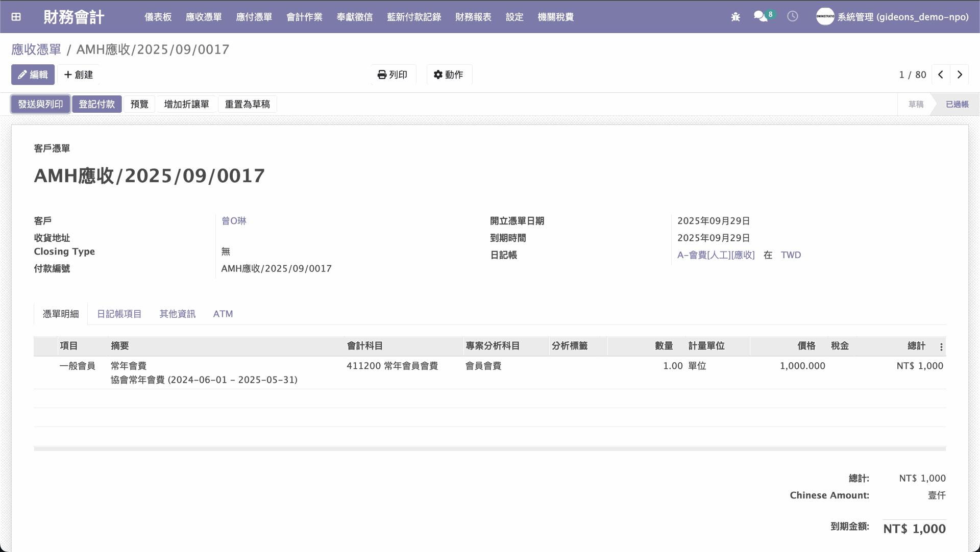This screenshot has height=552, width=980.
Task: Open the 列印 print dropdown
Action: tap(393, 74)
